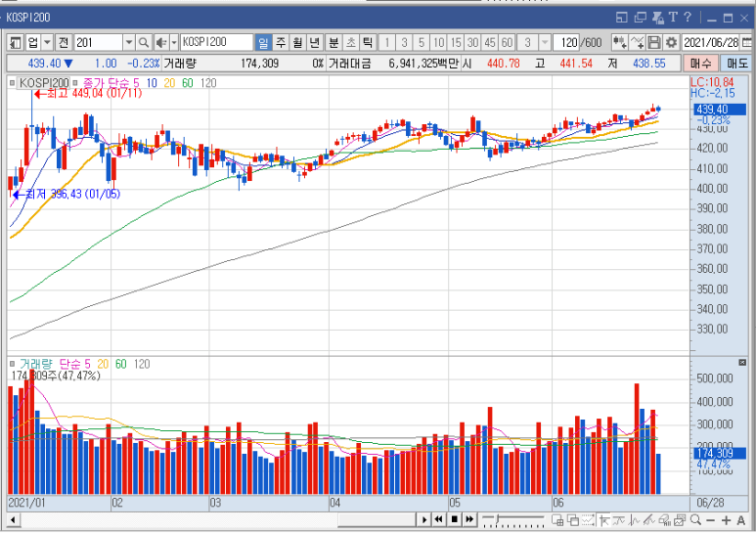Click the add indicator line icon
The image size is (756, 533).
[637, 42]
